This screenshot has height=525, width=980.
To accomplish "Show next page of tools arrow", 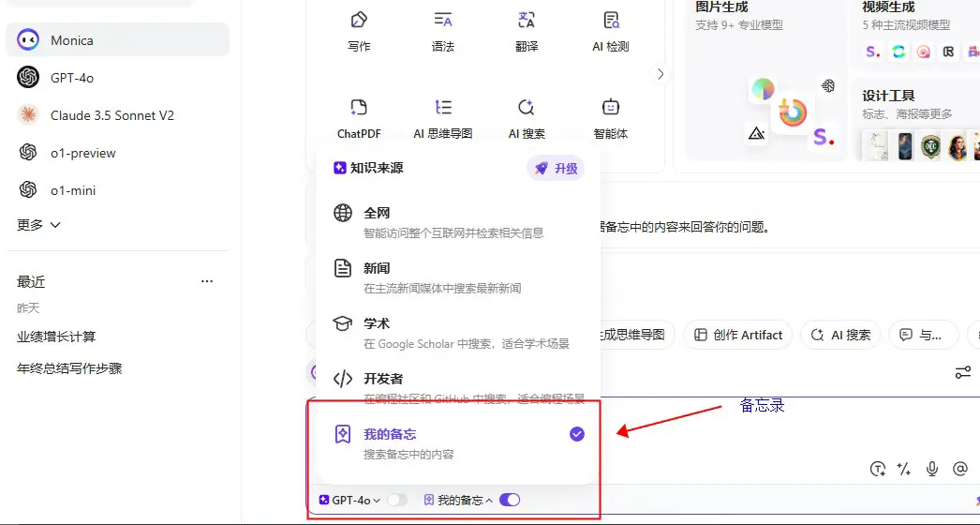I will [660, 74].
